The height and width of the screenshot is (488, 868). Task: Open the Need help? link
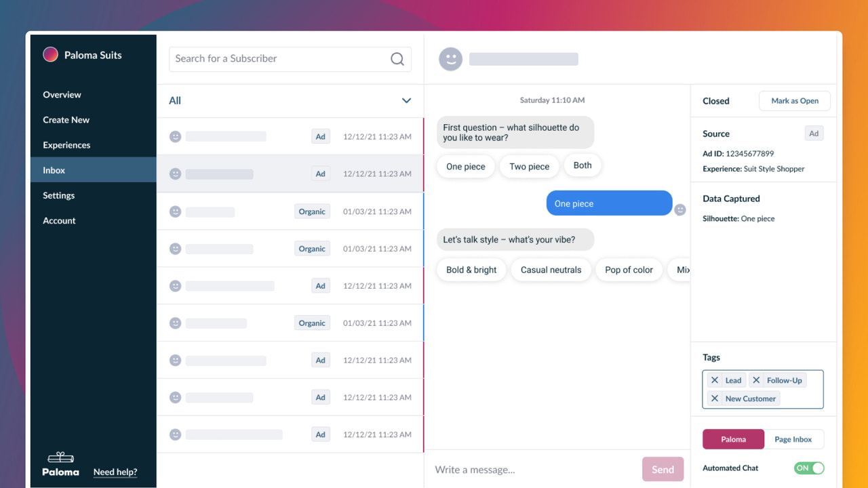[115, 472]
